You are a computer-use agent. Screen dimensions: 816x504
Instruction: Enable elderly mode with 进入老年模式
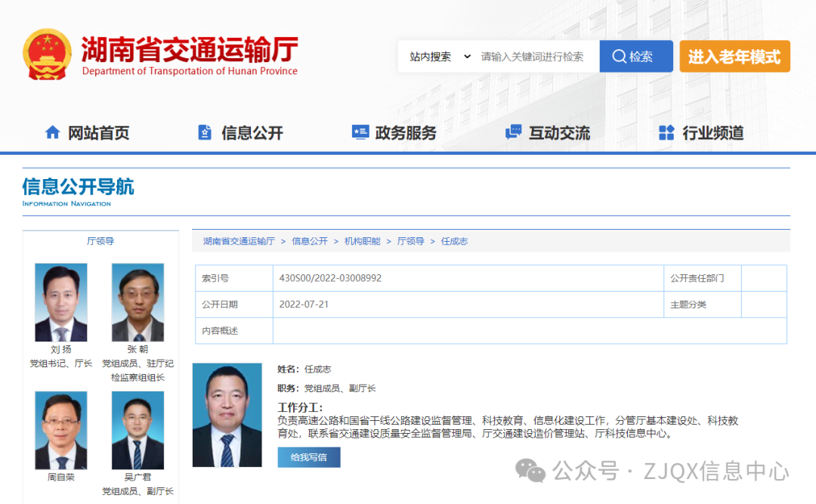tap(734, 57)
